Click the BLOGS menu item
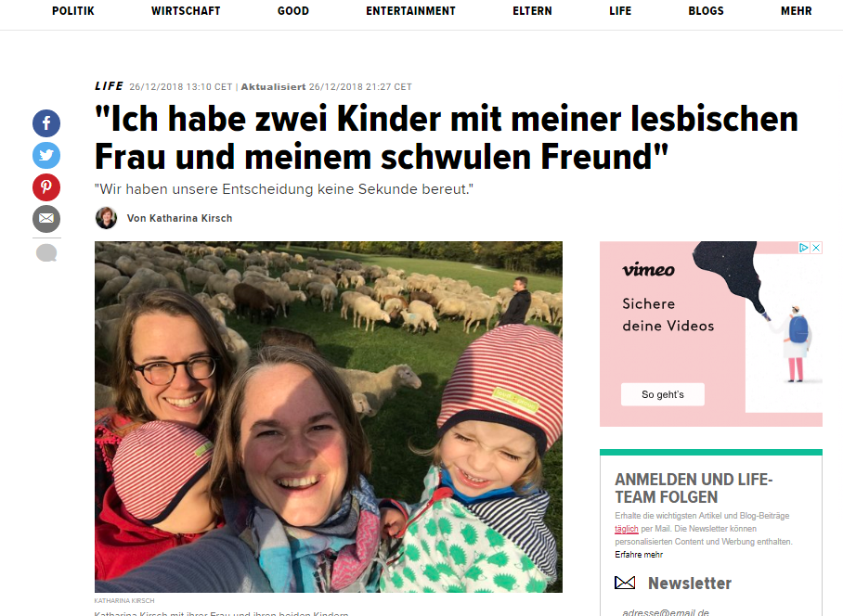 [706, 11]
